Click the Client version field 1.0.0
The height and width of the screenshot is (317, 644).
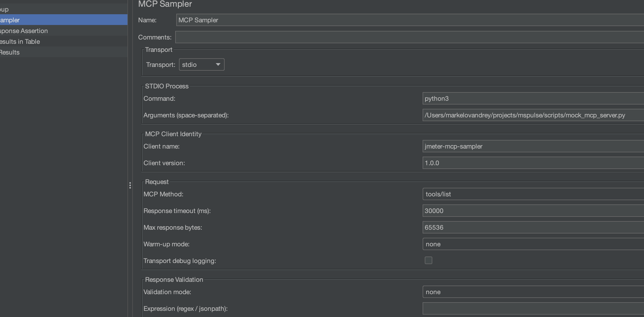tap(533, 163)
